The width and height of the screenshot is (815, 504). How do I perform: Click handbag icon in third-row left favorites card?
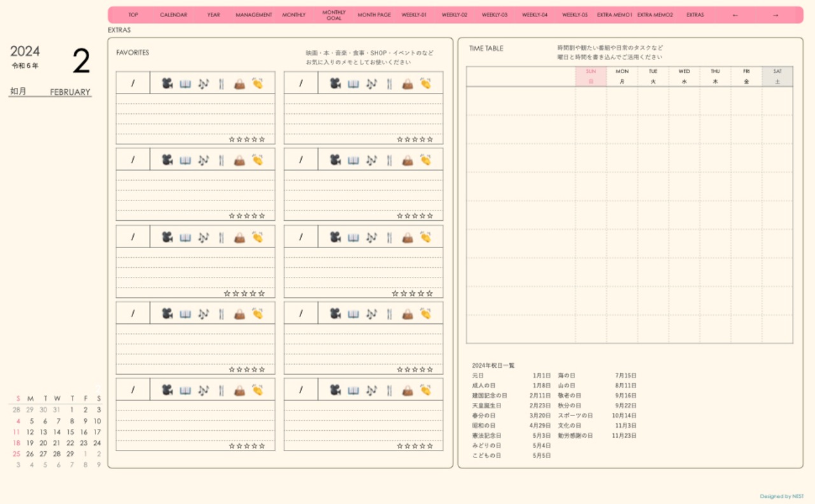tap(239, 237)
